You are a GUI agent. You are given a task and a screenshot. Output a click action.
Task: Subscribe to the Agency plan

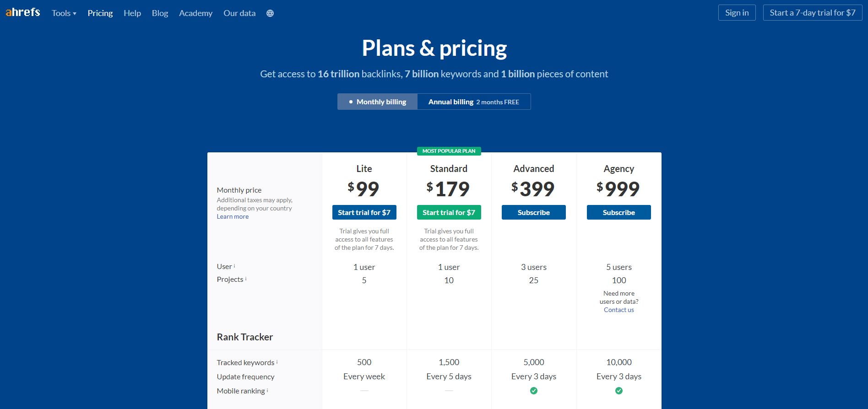pos(619,212)
